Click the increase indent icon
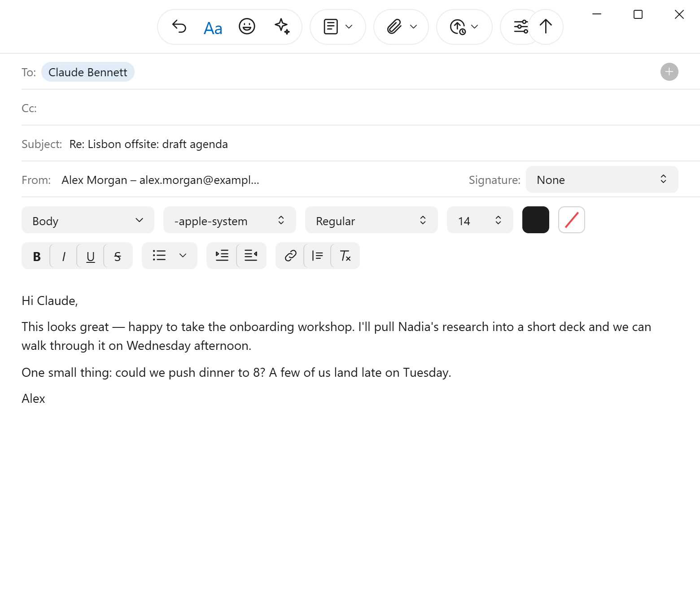Image resolution: width=700 pixels, height=610 pixels. click(x=222, y=256)
